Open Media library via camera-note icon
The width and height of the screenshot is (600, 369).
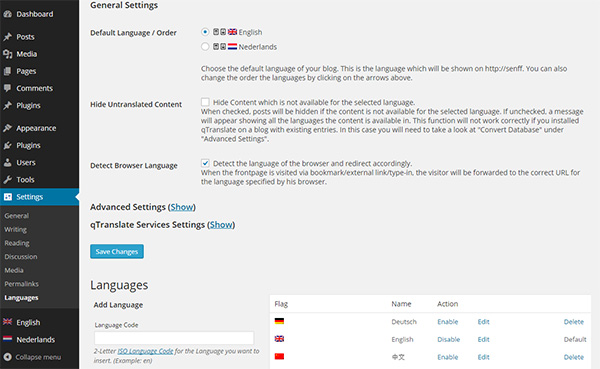point(8,54)
